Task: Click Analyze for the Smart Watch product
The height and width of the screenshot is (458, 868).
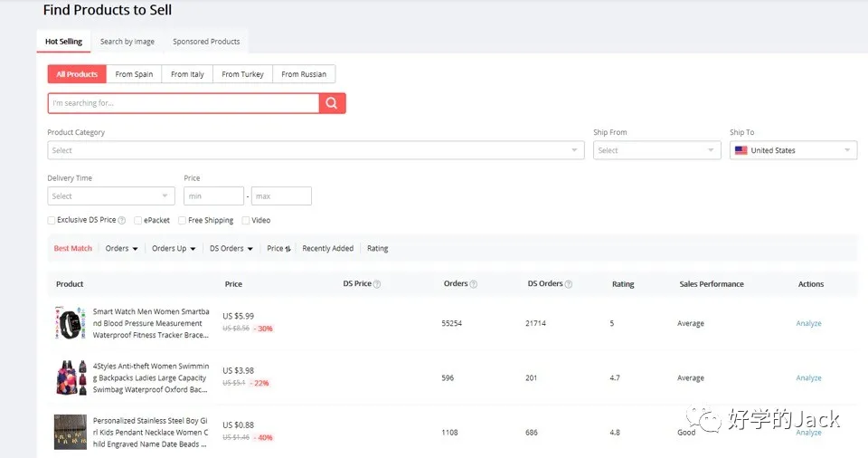Action: click(x=808, y=323)
